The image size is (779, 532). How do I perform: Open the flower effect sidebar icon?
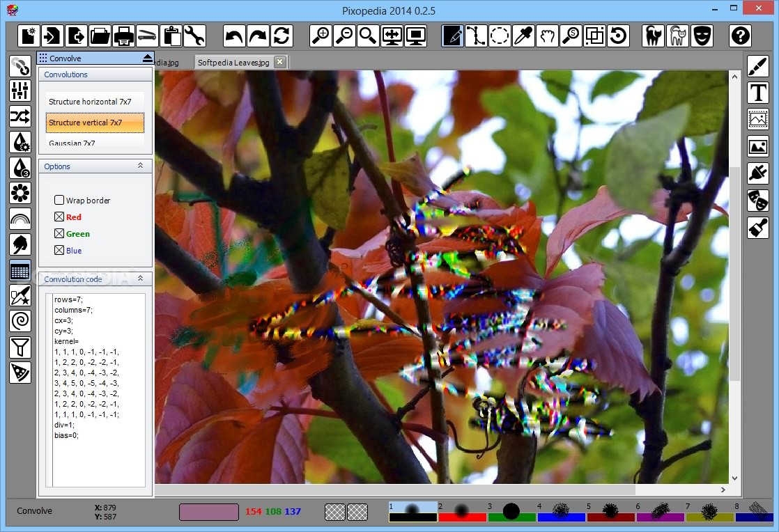pos(20,193)
